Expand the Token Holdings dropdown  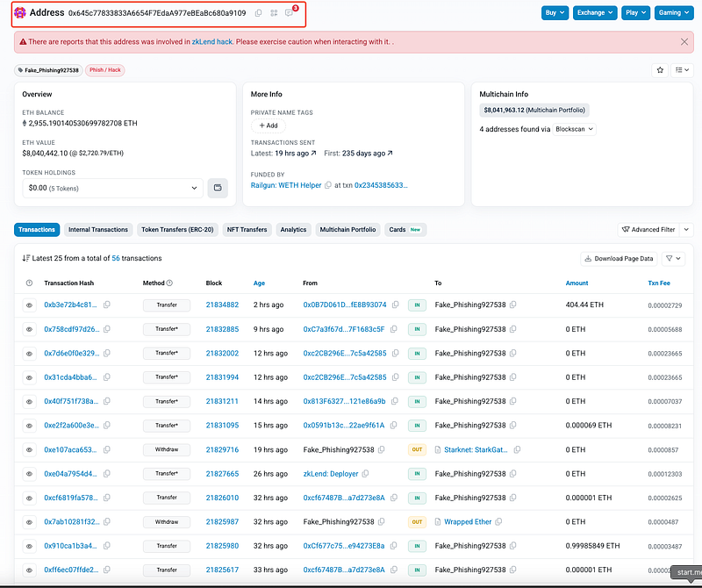112,187
